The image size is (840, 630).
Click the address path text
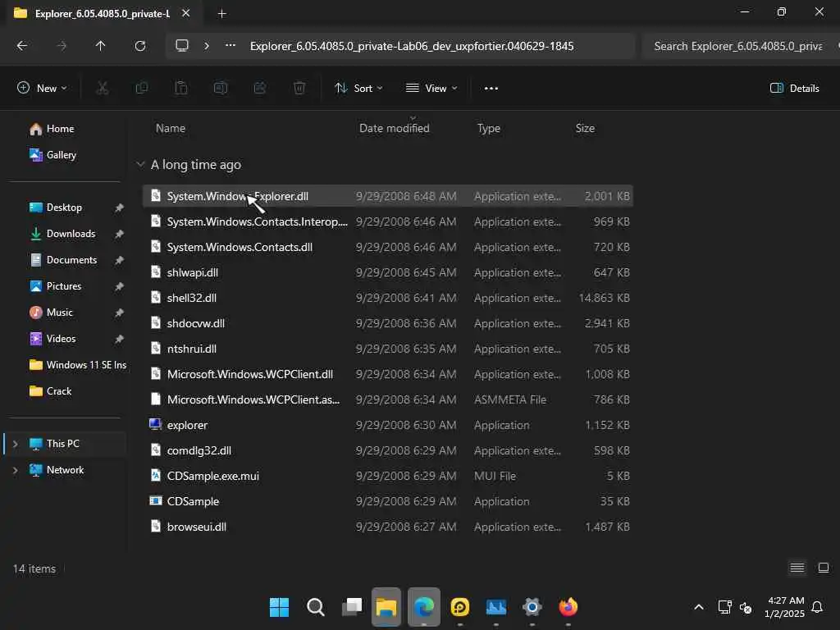(412, 46)
